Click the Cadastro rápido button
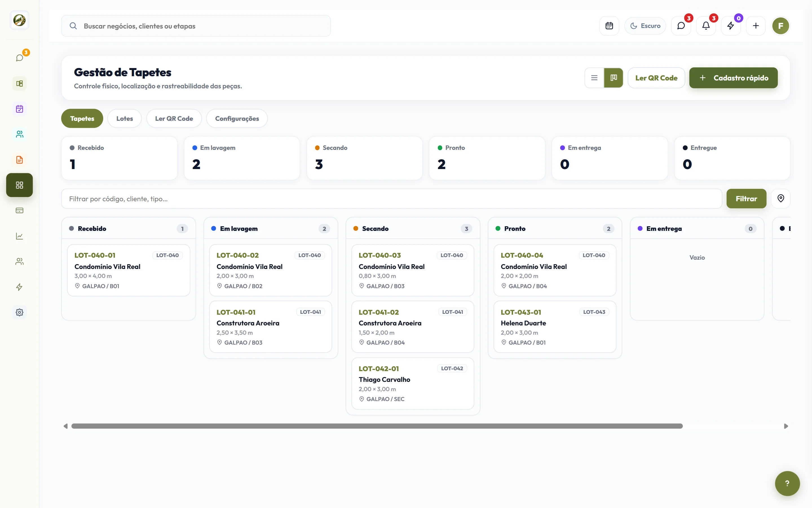The height and width of the screenshot is (508, 812). (x=733, y=78)
